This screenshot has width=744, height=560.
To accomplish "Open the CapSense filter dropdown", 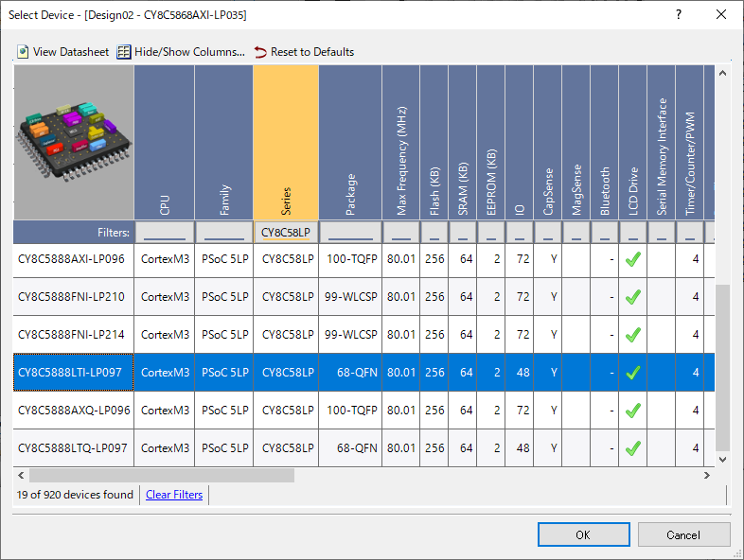I will coord(548,233).
